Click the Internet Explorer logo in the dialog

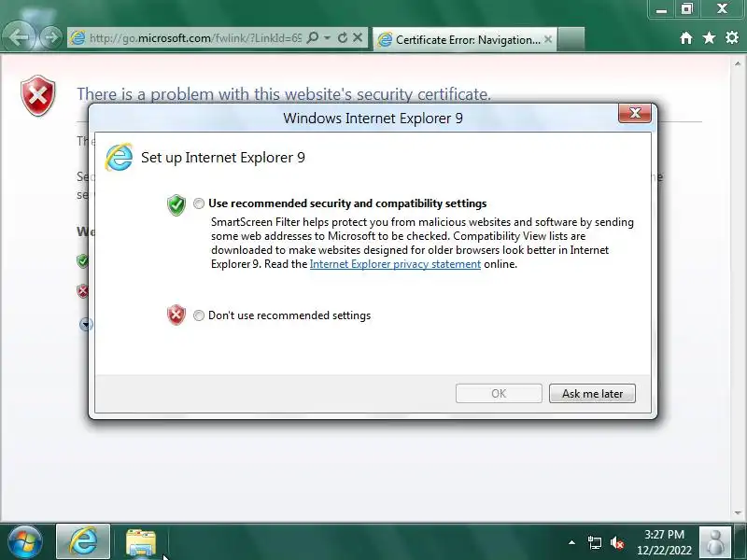(x=119, y=157)
